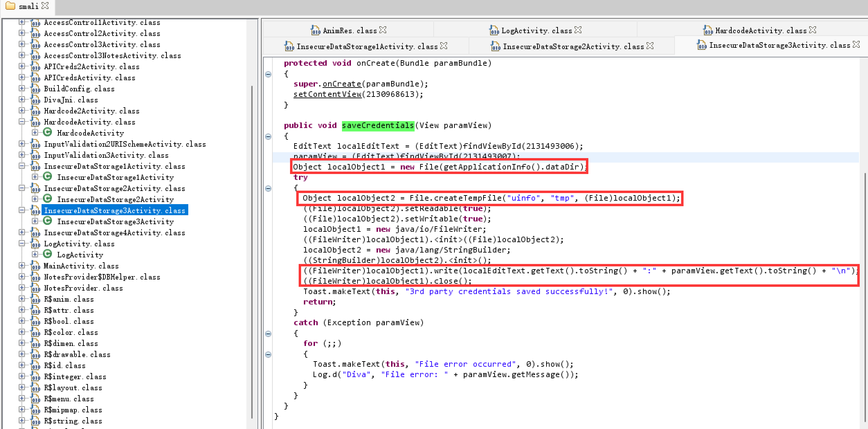Viewport: 868px width, 429px height.
Task: Collapse InsecureDataStorage3Activity.class tree node
Action: [22, 210]
